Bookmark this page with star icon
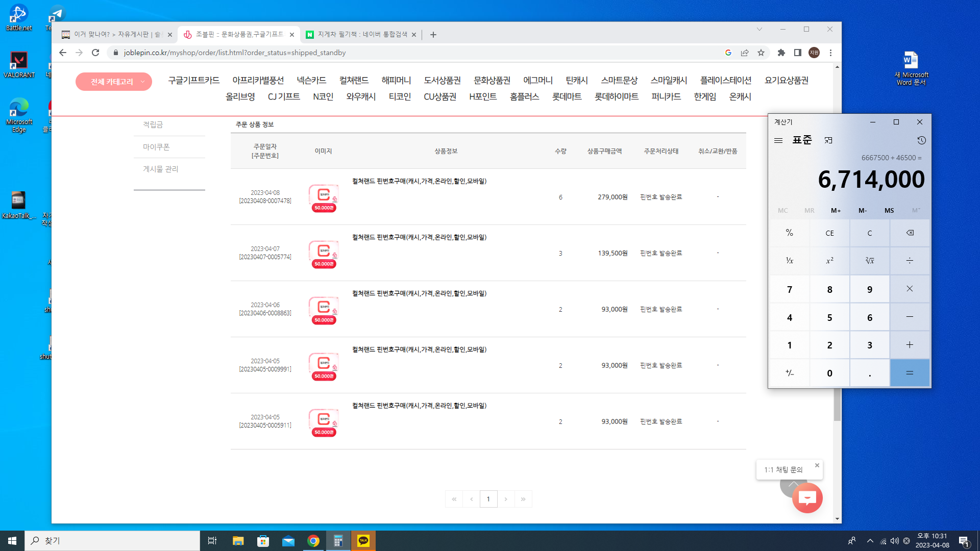 coord(761,53)
